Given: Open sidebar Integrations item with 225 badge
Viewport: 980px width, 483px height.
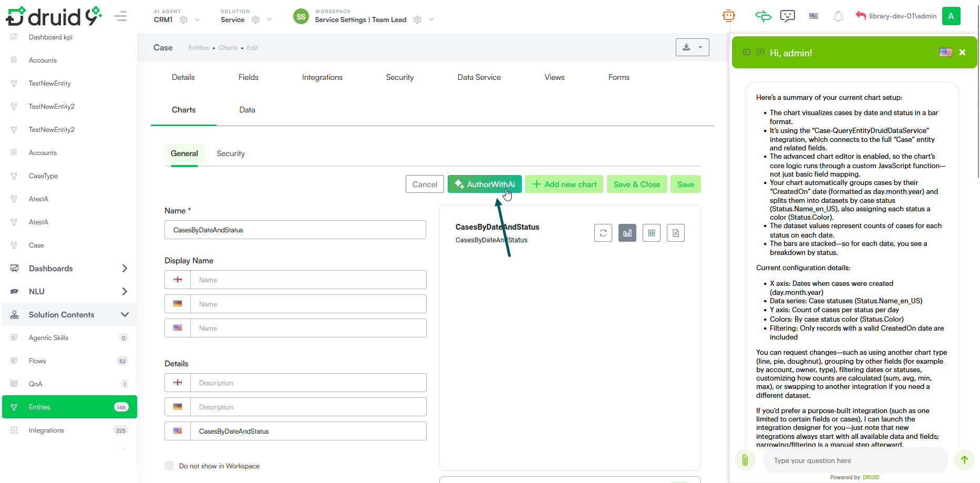Looking at the screenshot, I should 69,430.
